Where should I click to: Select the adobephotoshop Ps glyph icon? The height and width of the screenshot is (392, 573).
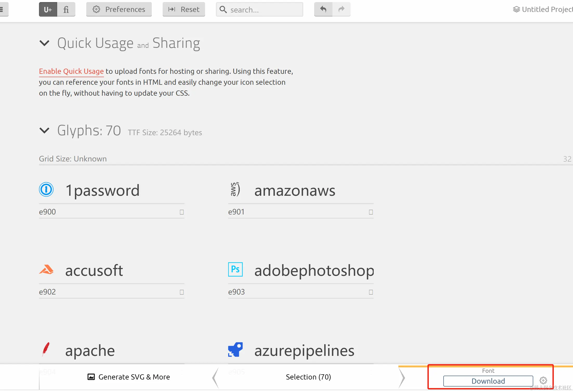coord(235,269)
